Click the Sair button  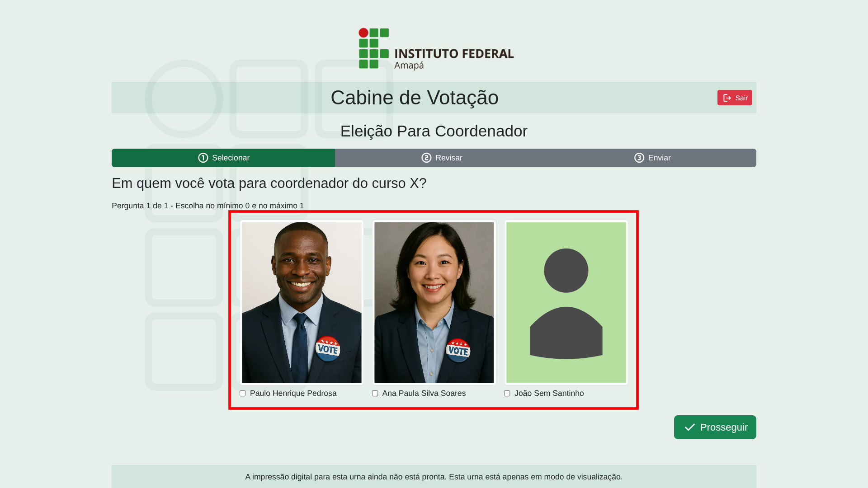735,98
